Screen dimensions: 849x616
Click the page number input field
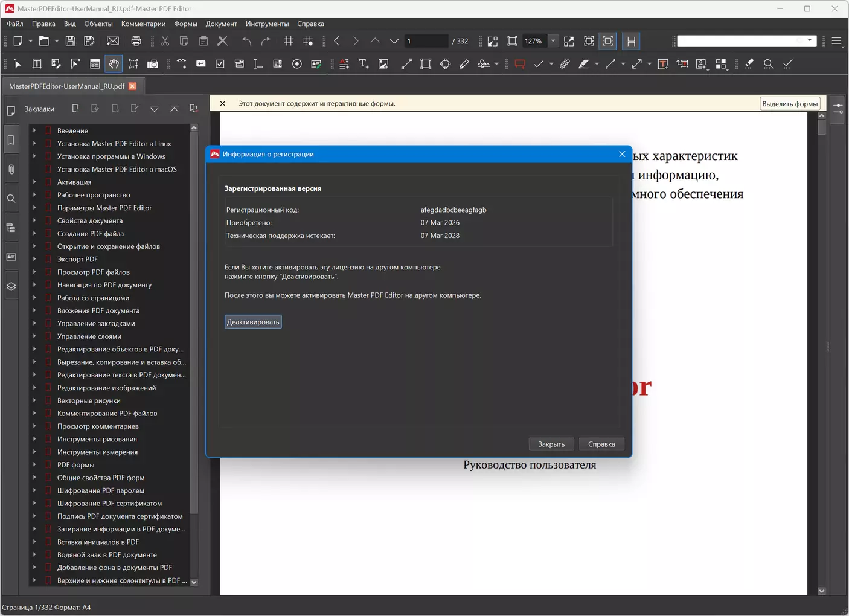tap(426, 41)
